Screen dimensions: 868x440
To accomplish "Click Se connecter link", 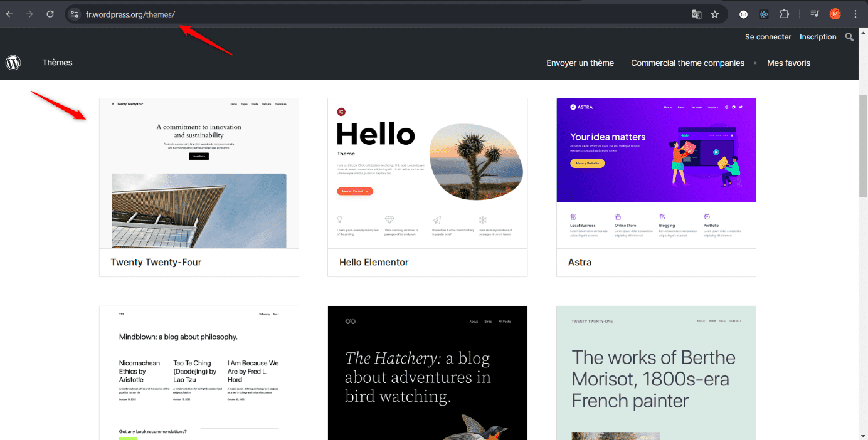I will click(768, 37).
